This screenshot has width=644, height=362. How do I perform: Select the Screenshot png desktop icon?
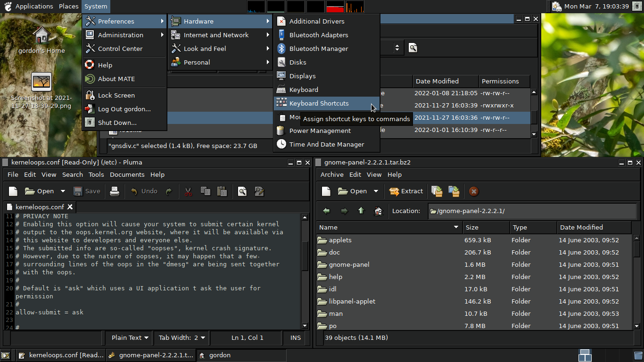[41, 91]
